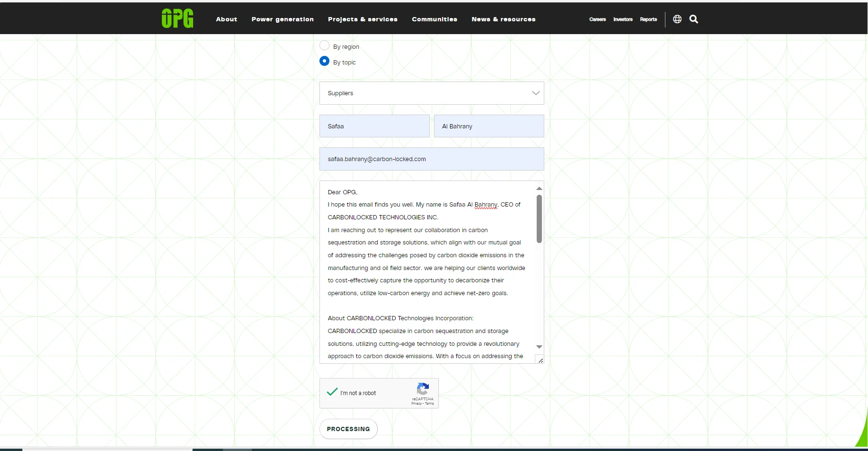
Task: Click the reCAPTCHA logo icon
Action: coord(423,389)
